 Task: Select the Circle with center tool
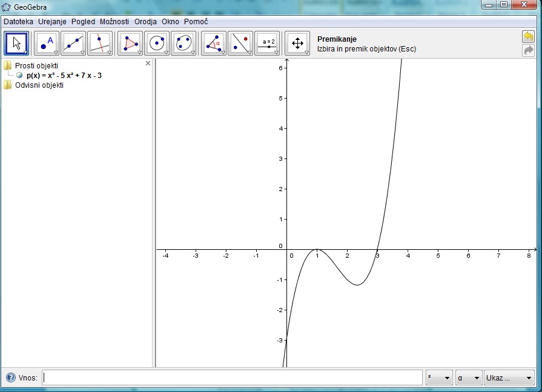(x=157, y=44)
